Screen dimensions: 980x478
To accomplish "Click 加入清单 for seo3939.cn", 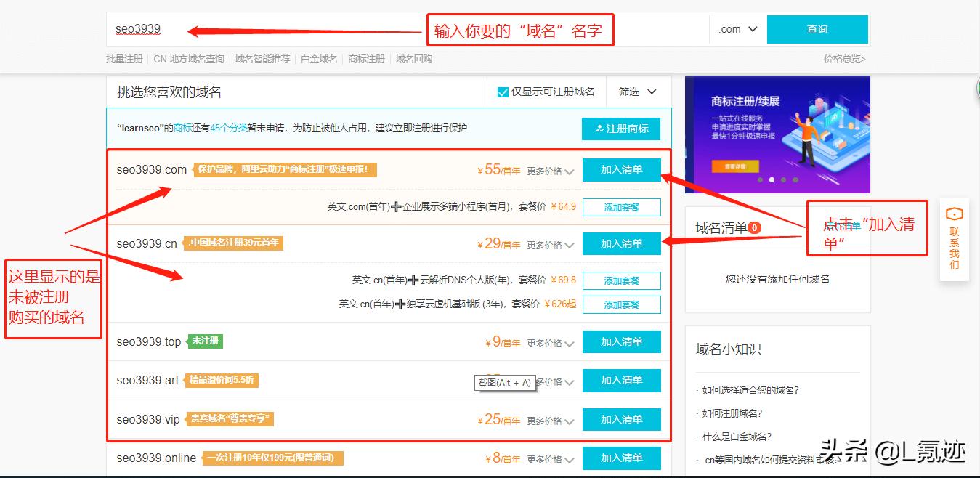I will [621, 243].
